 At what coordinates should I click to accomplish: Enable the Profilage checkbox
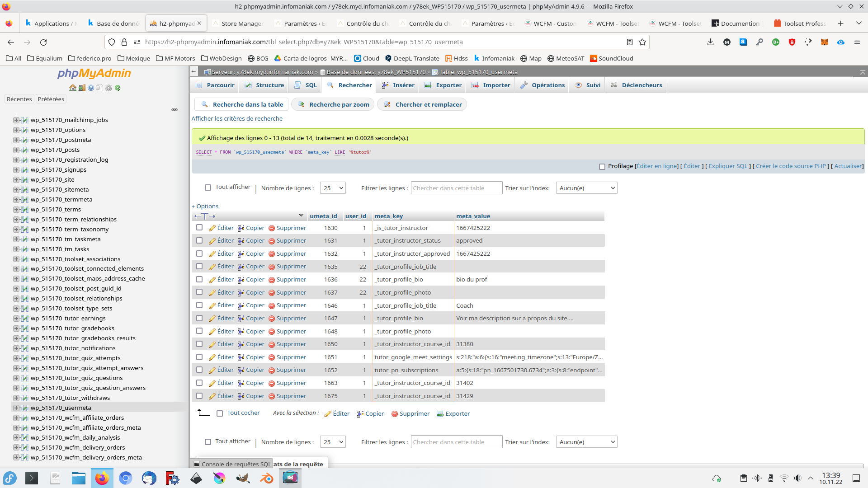602,167
